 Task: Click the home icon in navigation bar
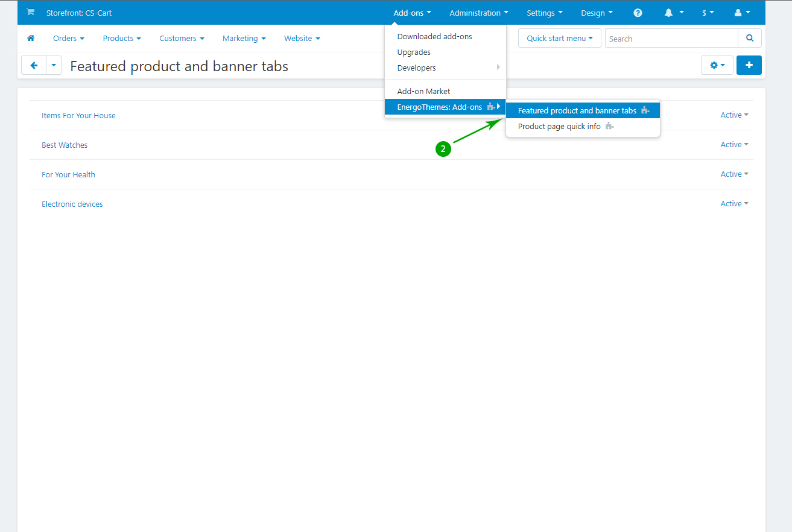[31, 38]
